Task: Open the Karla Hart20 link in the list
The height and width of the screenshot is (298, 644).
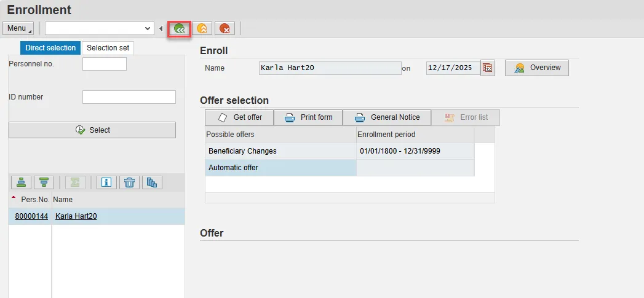Action: pos(76,216)
